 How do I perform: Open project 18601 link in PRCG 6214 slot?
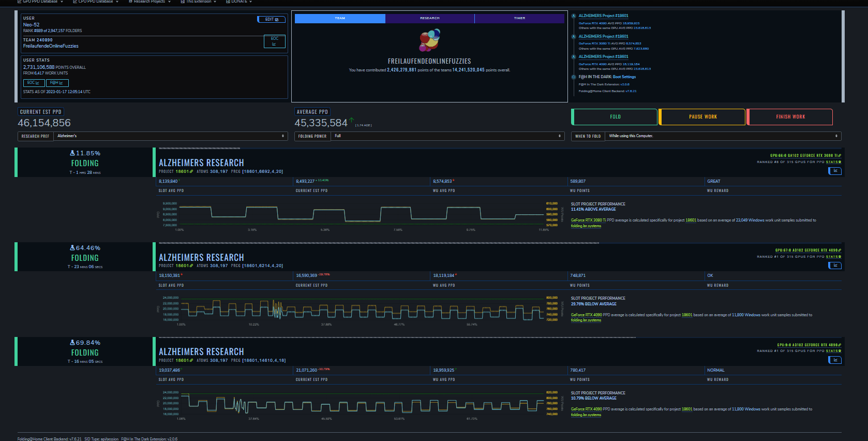(x=184, y=266)
